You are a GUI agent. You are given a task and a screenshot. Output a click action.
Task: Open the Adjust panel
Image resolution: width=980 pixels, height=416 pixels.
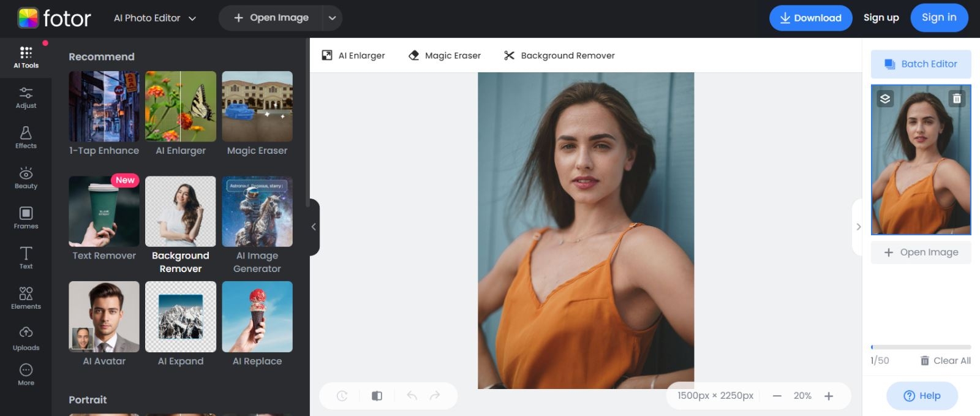point(26,97)
